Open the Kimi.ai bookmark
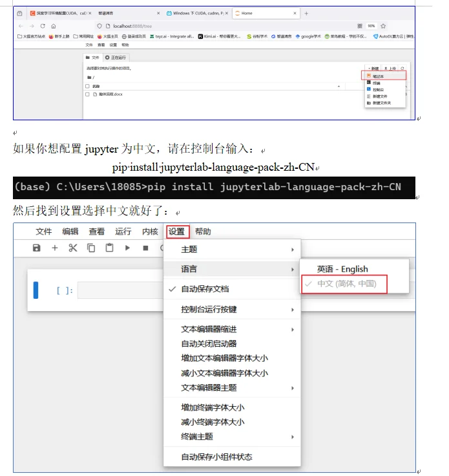 point(220,36)
